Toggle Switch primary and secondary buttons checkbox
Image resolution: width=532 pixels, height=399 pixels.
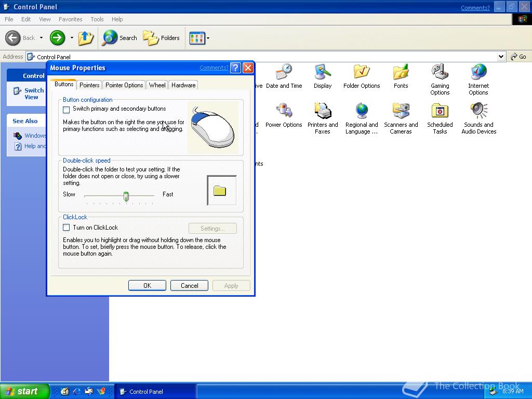66,110
